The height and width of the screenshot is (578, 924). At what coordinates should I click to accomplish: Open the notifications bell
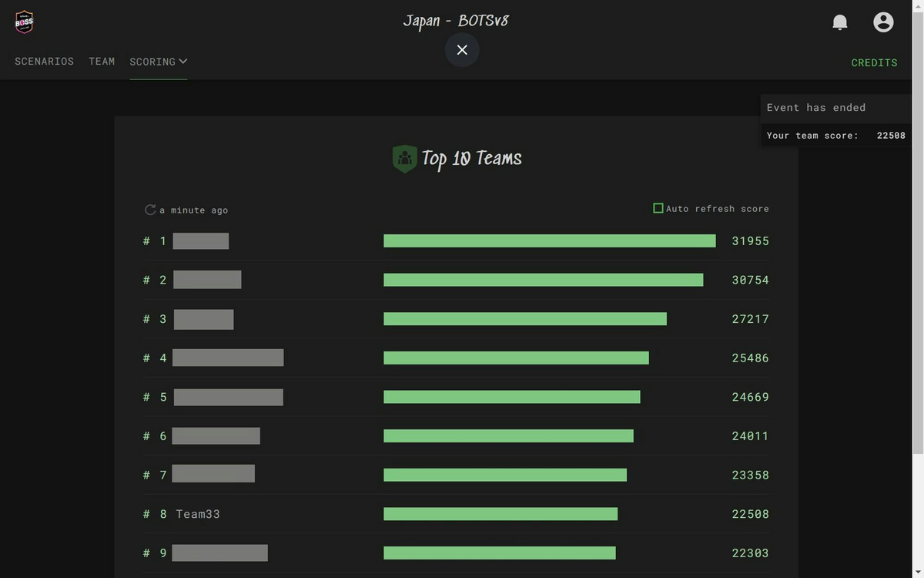(839, 22)
